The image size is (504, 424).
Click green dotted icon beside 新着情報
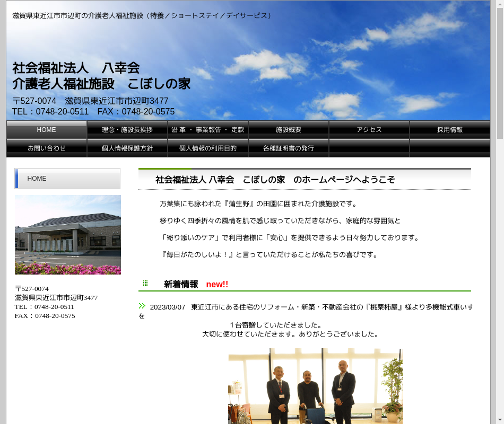tap(145, 284)
